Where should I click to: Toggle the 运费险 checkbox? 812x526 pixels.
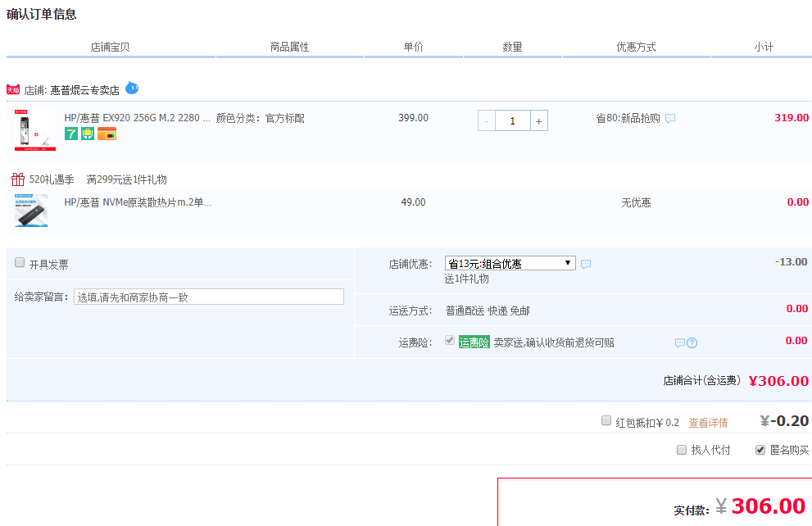coord(450,341)
